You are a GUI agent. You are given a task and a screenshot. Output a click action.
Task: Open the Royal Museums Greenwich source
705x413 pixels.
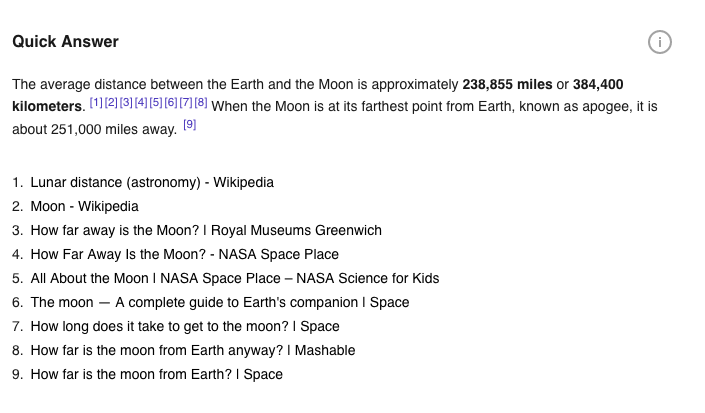click(x=206, y=231)
